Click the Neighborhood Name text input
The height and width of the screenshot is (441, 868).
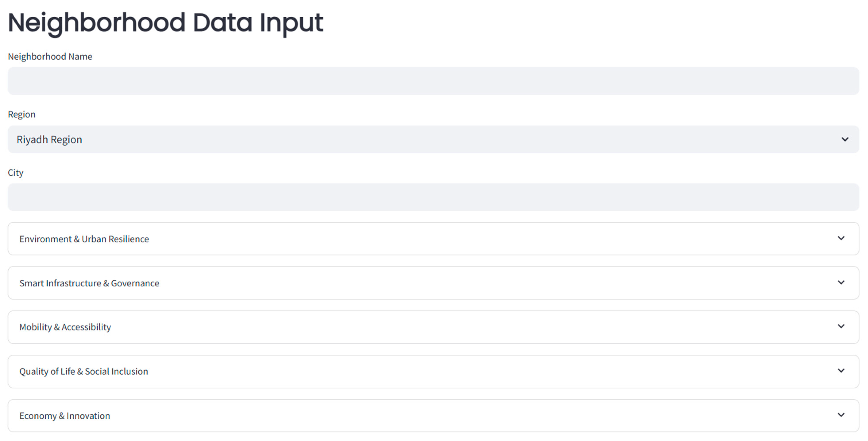pos(433,81)
